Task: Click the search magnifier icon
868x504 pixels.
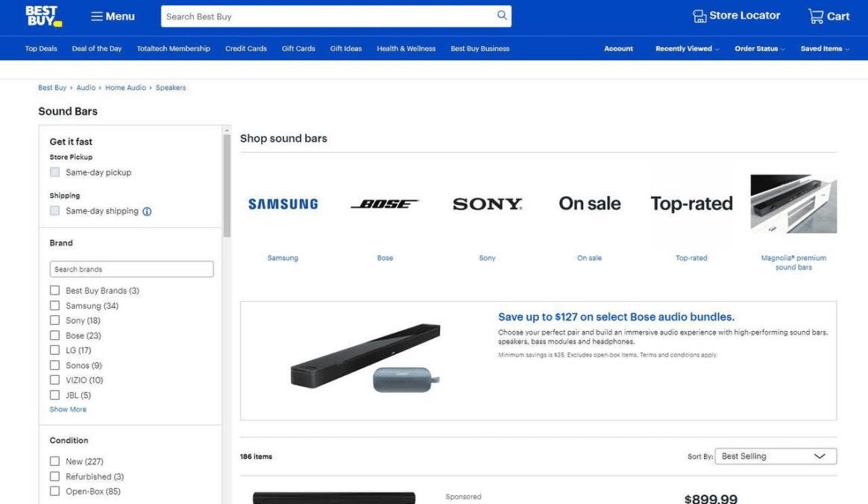Action: point(502,16)
